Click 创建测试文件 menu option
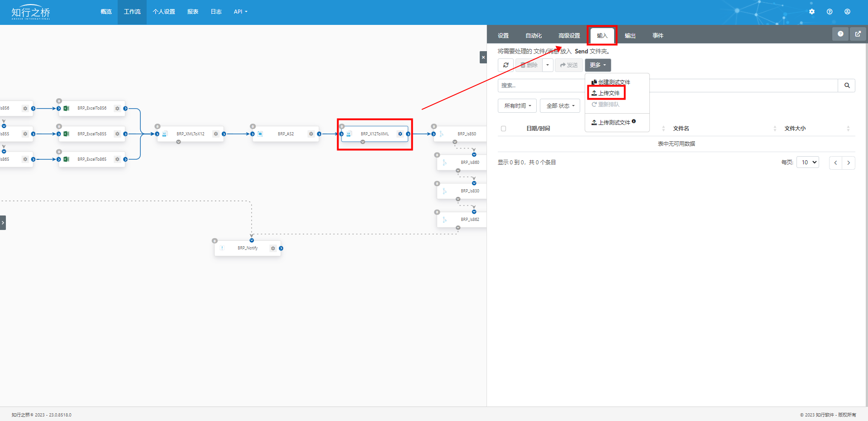The height and width of the screenshot is (421, 868). pyautogui.click(x=611, y=82)
